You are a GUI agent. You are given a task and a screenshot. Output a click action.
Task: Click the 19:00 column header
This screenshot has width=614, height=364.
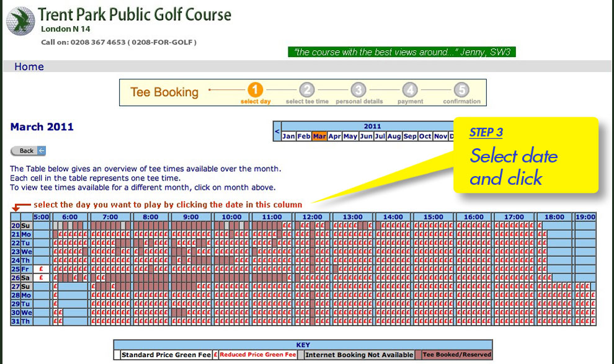click(x=585, y=217)
